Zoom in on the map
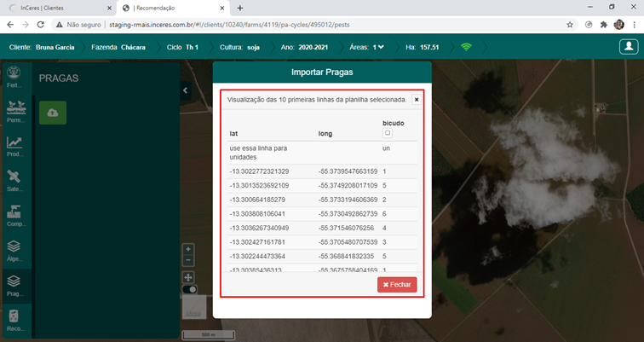Viewport: 644px width, 342px height. [x=188, y=249]
